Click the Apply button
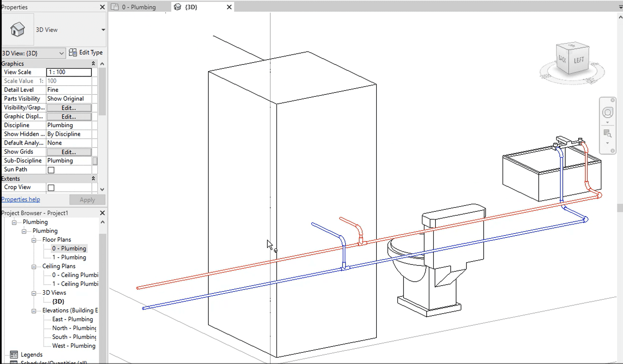 [x=87, y=199]
